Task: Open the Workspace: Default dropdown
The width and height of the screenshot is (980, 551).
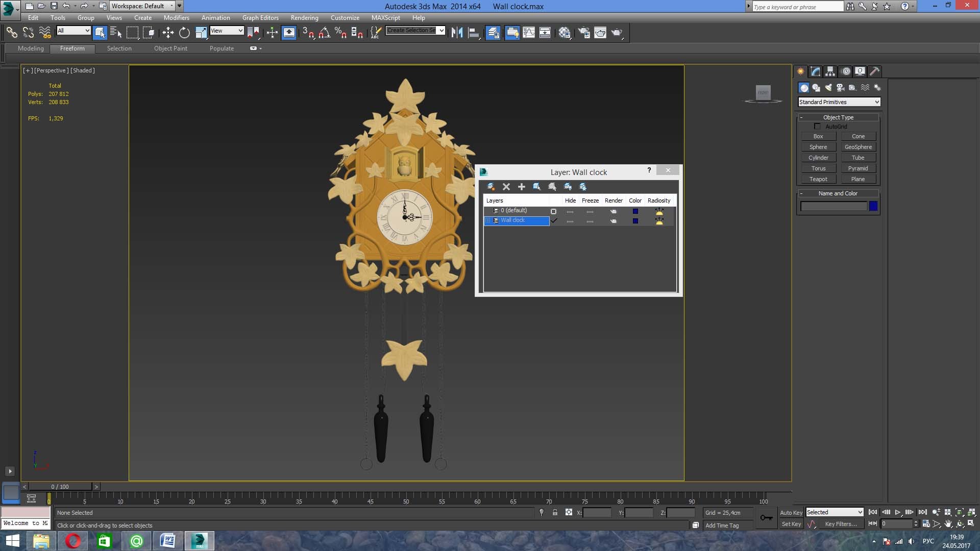Action: 142,6
